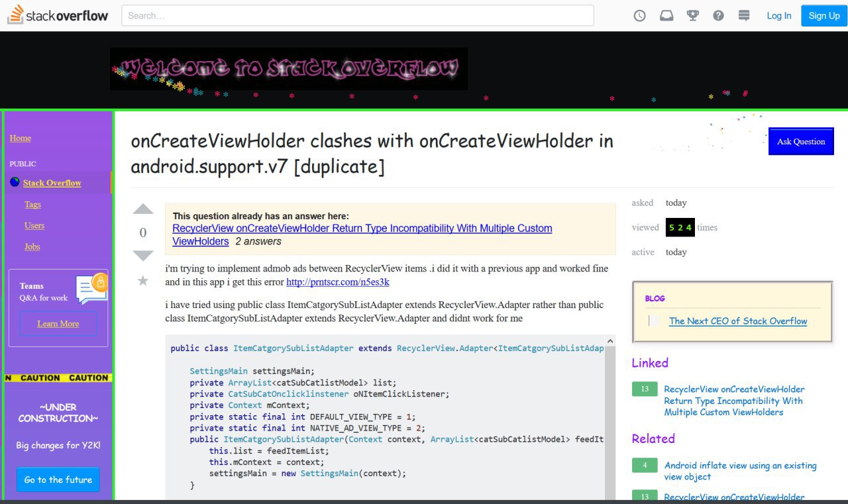Viewport: 848px width, 504px height.
Task: Click the 13 score badge under Linked
Action: pyautogui.click(x=645, y=389)
